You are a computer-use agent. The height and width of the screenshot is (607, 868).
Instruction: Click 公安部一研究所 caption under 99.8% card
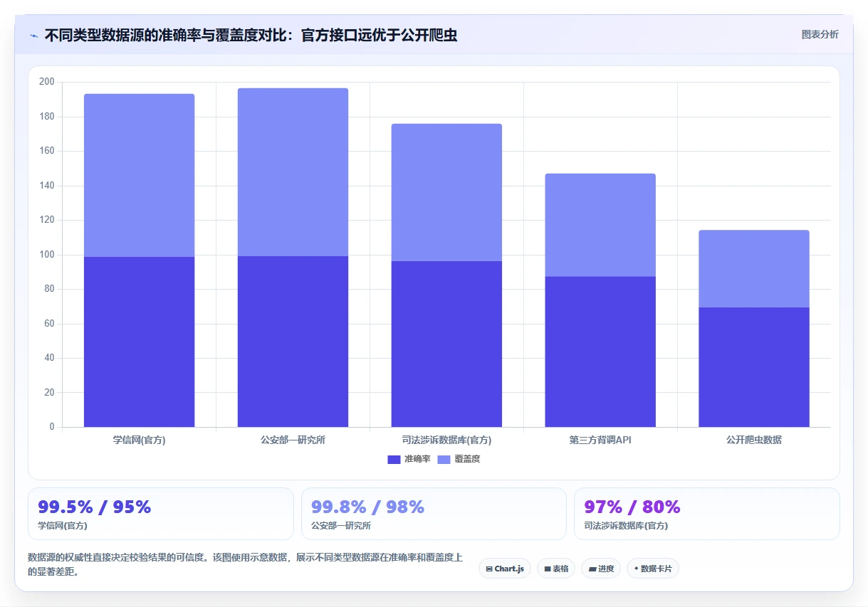coord(341,526)
